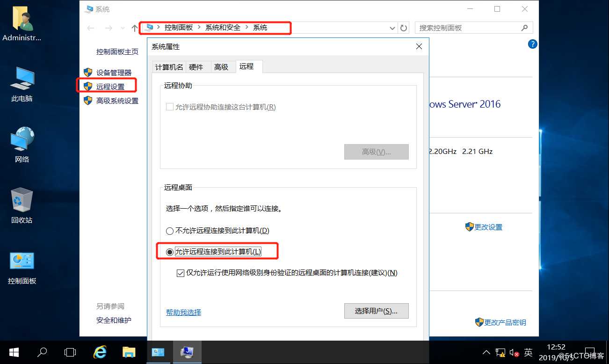The height and width of the screenshot is (364, 609).
Task: Switch to 计算机名 tab
Action: tap(169, 67)
